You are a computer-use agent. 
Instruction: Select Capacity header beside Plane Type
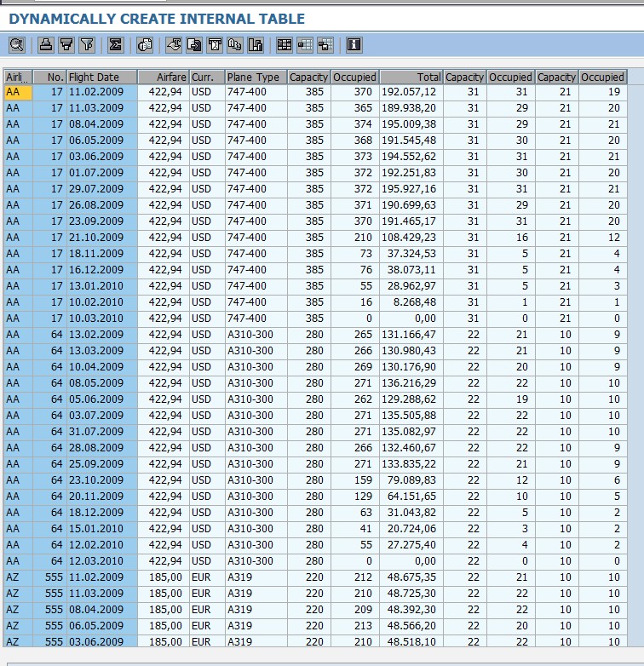pos(309,78)
